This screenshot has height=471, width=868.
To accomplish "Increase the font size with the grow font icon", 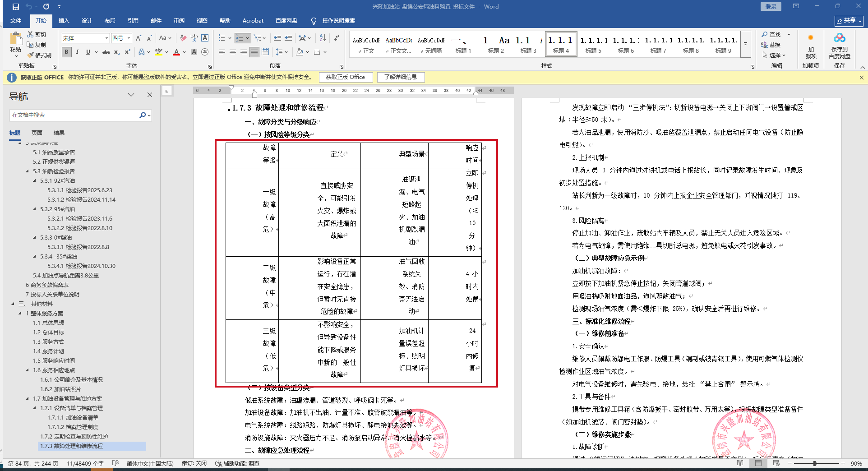I will click(x=139, y=38).
